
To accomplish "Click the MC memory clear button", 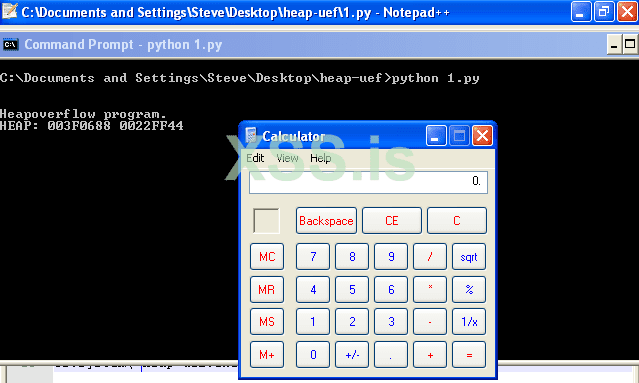I will coord(267,257).
